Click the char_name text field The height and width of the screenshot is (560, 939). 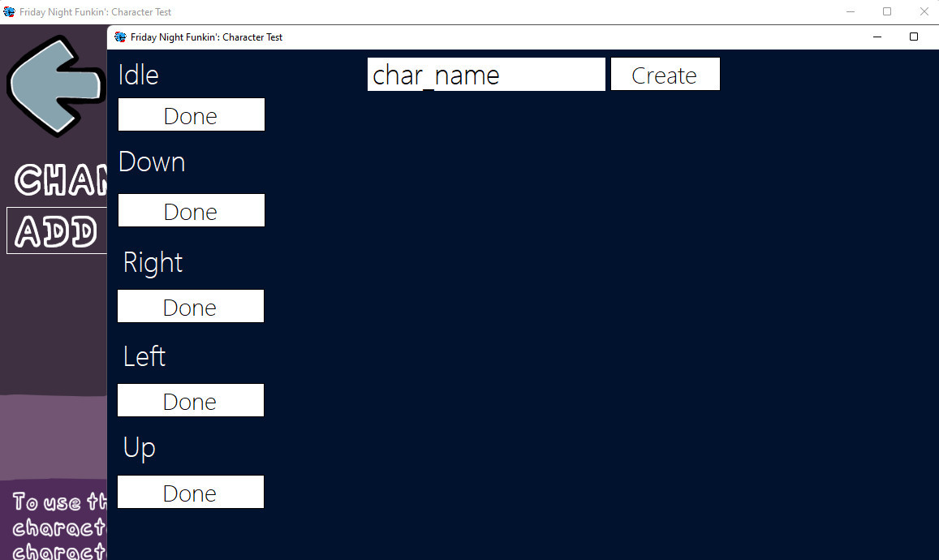pyautogui.click(x=485, y=74)
